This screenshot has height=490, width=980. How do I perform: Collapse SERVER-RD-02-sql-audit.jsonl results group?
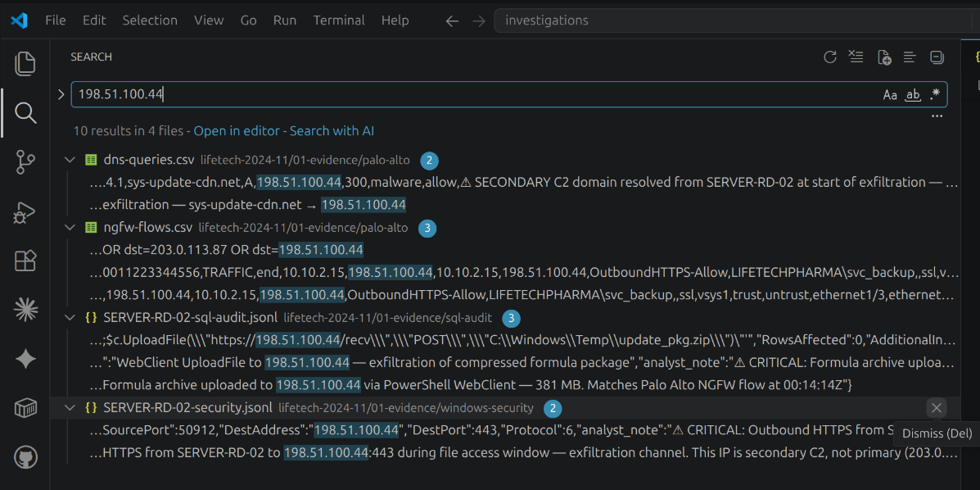[70, 318]
